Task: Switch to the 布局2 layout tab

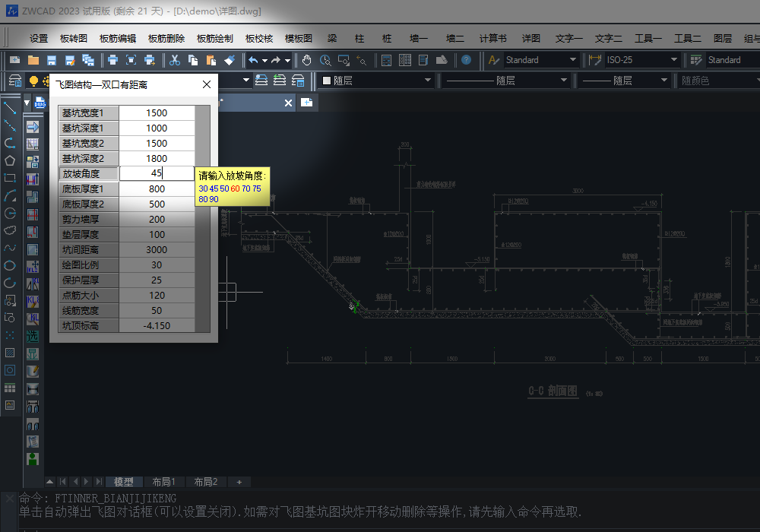Action: coord(205,482)
